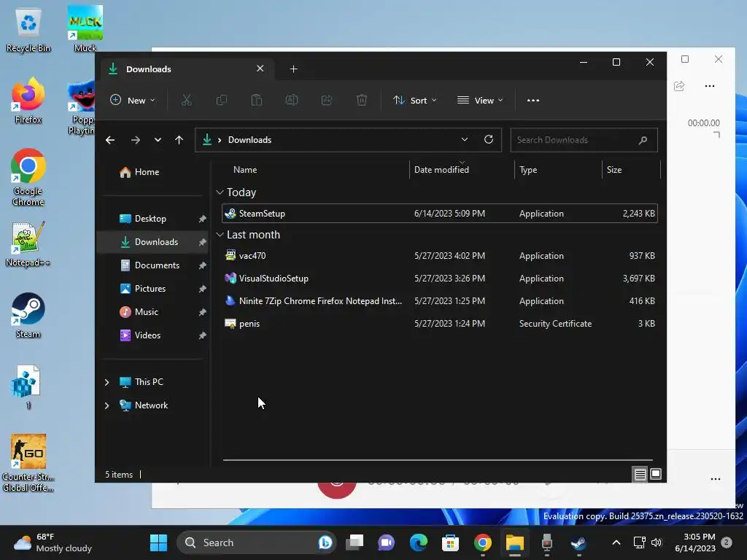Add a new File Explorer tab
Image resolution: width=747 pixels, height=560 pixels.
tap(293, 69)
